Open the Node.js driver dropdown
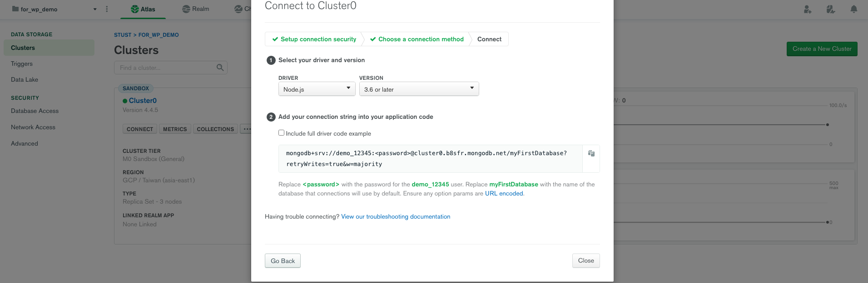Viewport: 868px width, 283px height. coord(317,89)
